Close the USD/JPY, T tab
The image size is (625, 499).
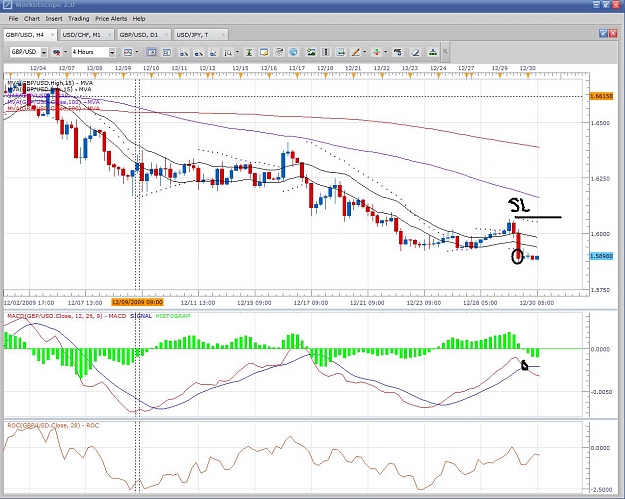point(223,35)
